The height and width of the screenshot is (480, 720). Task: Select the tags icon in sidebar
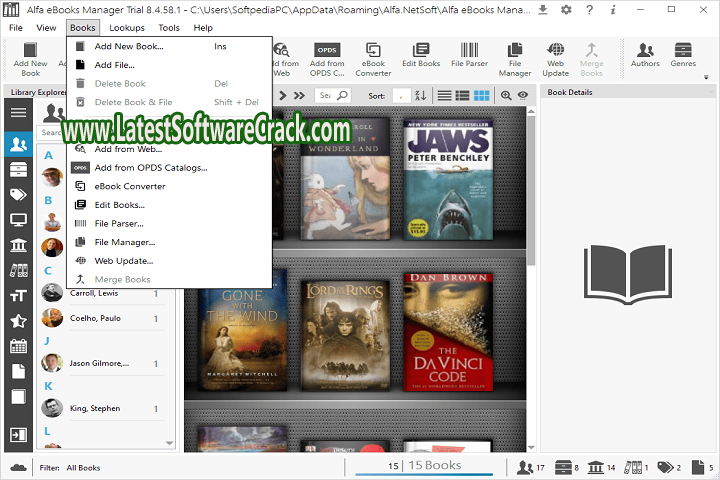point(18,195)
